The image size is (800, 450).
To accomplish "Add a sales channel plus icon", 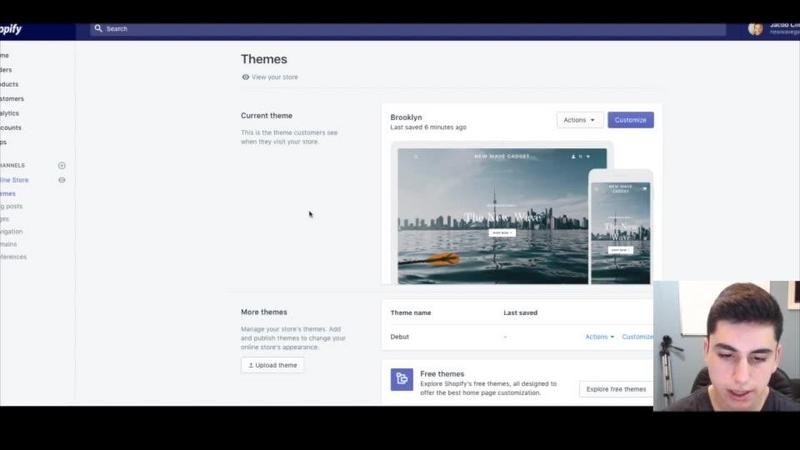I will pos(62,165).
